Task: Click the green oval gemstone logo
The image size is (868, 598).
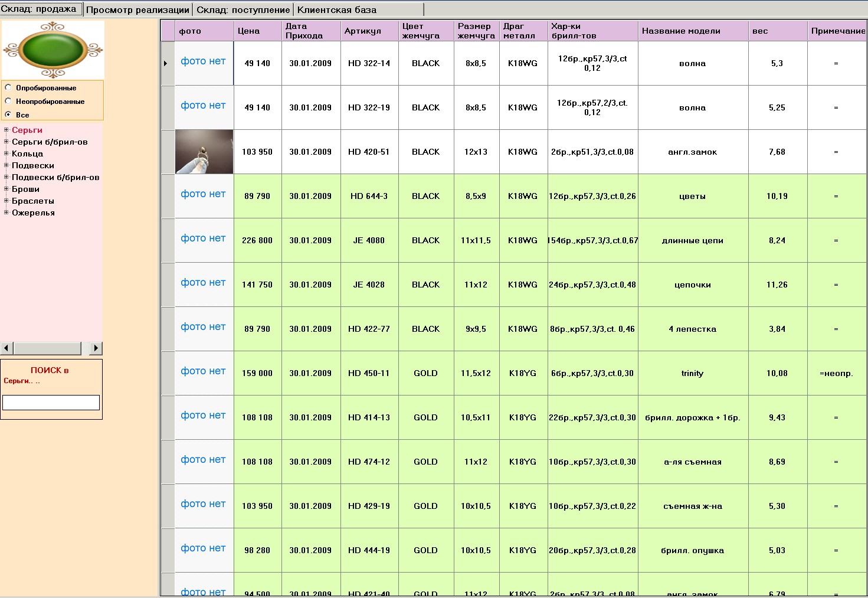Action: [53, 50]
